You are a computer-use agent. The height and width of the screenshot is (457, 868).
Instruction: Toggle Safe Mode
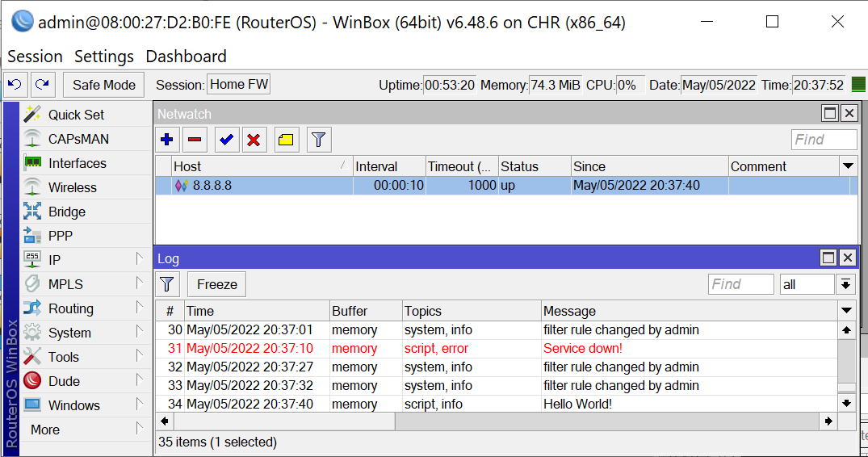click(x=104, y=85)
